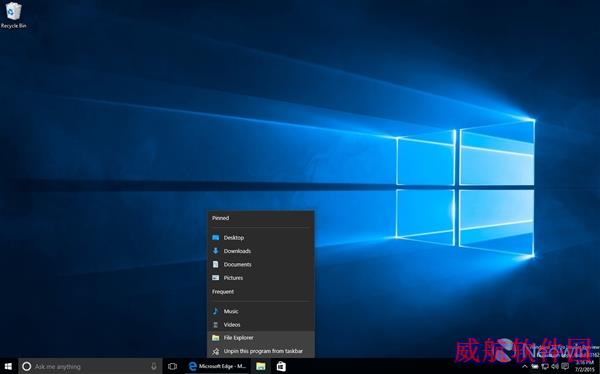Image resolution: width=600 pixels, height=374 pixels.
Task: Open the Recycle Bin desktop icon
Action: pyautogui.click(x=13, y=15)
